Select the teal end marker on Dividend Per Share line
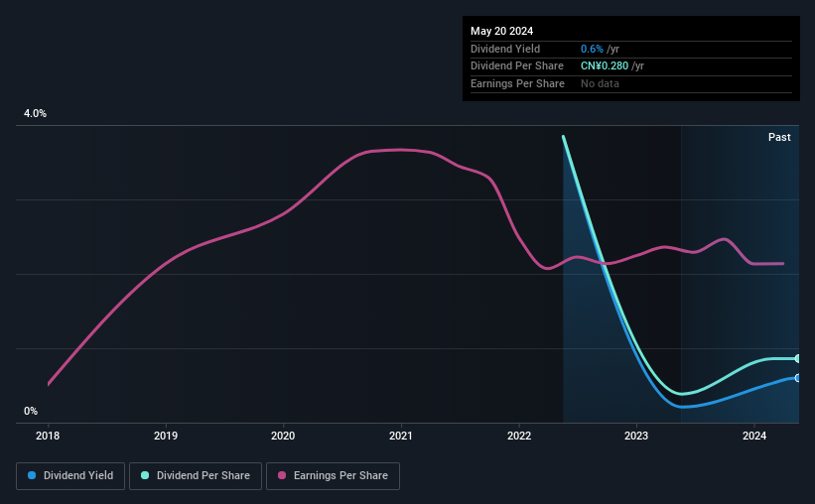Viewport: 815px width, 504px height. pos(797,358)
